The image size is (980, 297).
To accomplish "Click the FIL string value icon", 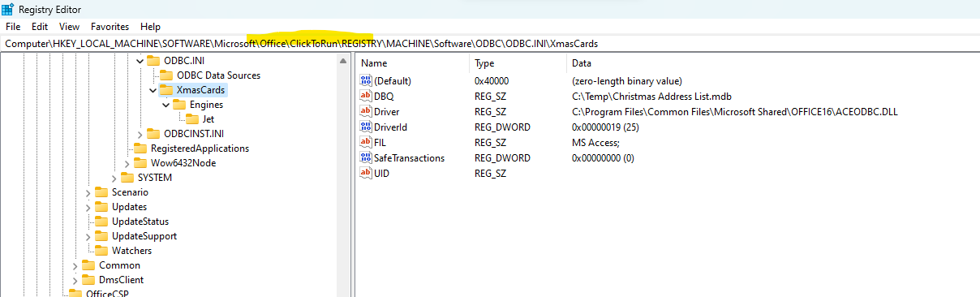I will coord(365,143).
